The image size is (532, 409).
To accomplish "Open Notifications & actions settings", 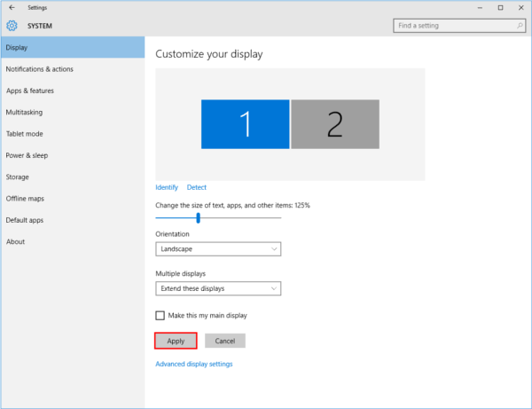I will pos(73,69).
